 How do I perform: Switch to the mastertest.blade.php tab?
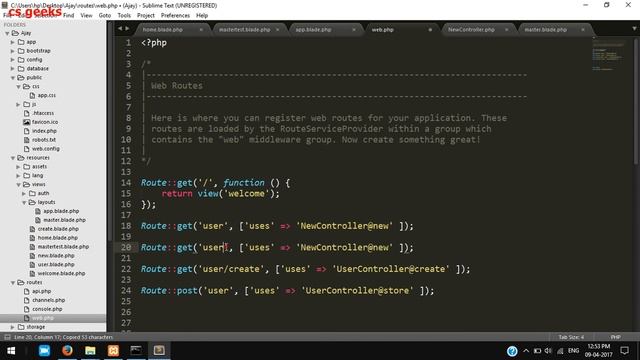(x=244, y=30)
